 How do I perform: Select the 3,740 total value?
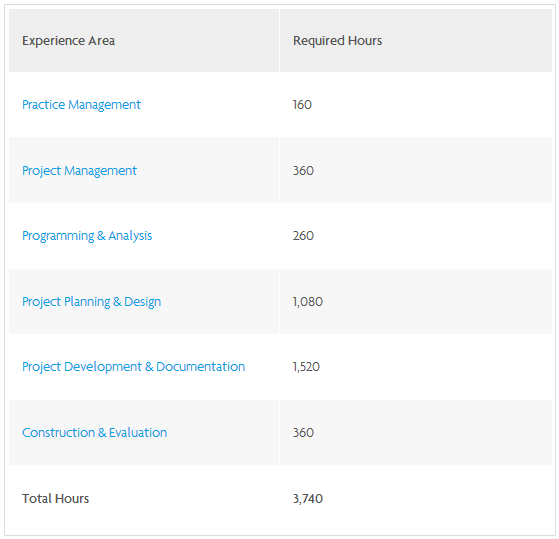[x=308, y=498]
